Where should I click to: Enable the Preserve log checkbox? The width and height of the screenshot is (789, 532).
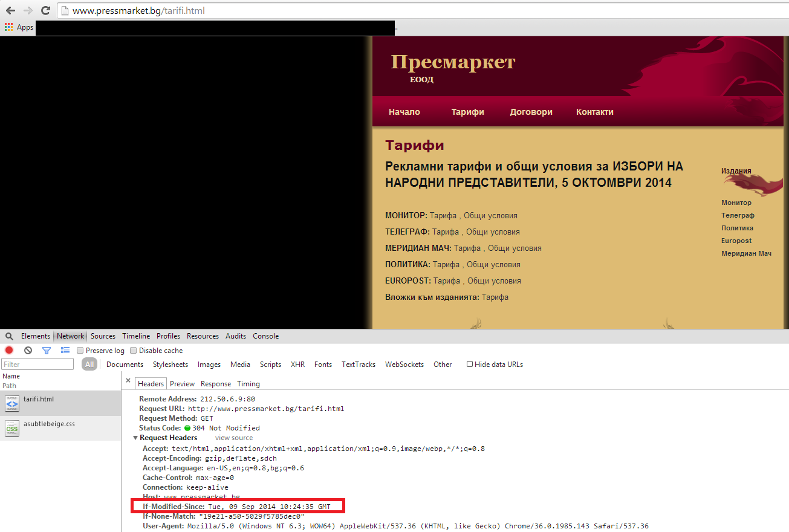(80, 351)
